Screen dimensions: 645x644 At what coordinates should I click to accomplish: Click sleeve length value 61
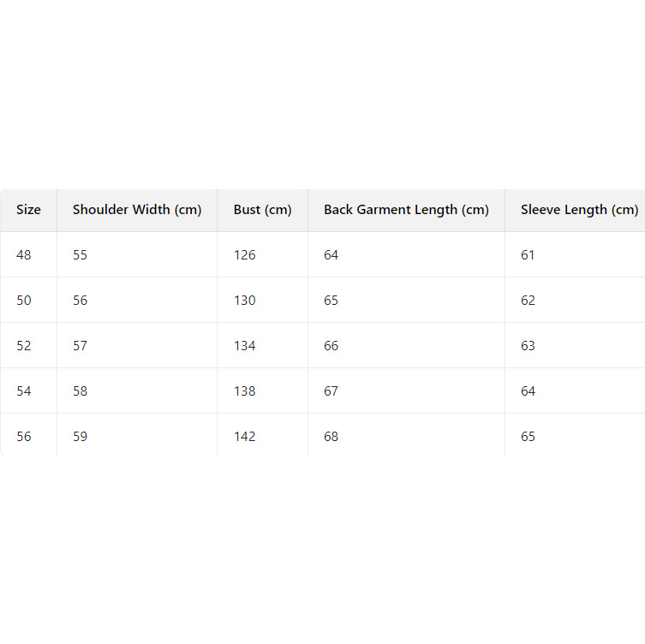click(x=528, y=255)
